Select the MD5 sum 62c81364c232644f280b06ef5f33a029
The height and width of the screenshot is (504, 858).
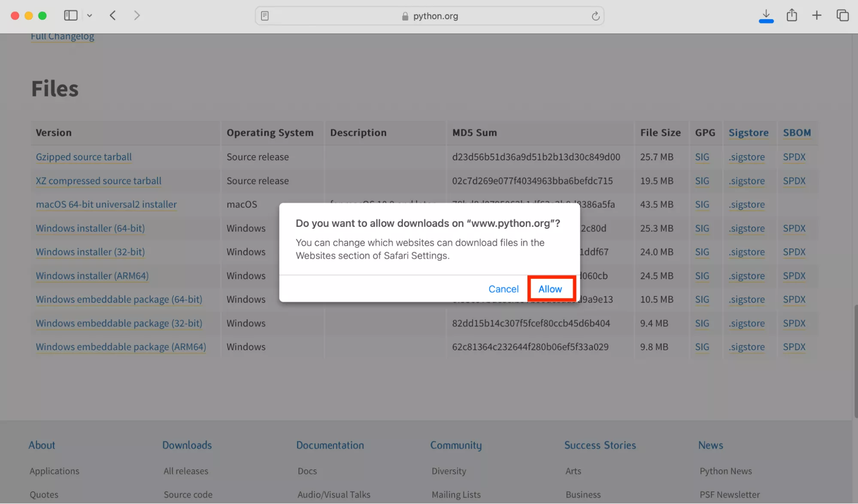pyautogui.click(x=530, y=347)
